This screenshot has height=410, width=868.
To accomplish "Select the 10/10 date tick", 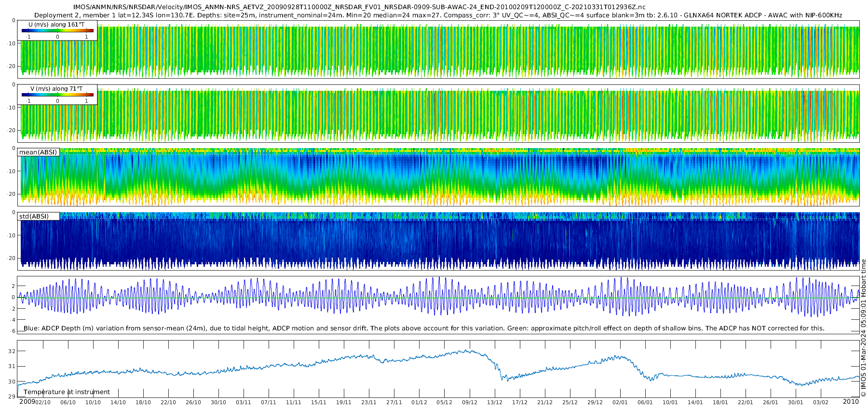I will (93, 402).
